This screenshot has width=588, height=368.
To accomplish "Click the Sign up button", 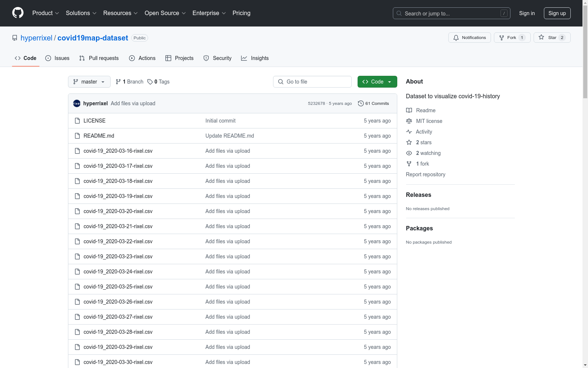I will 557,13.
